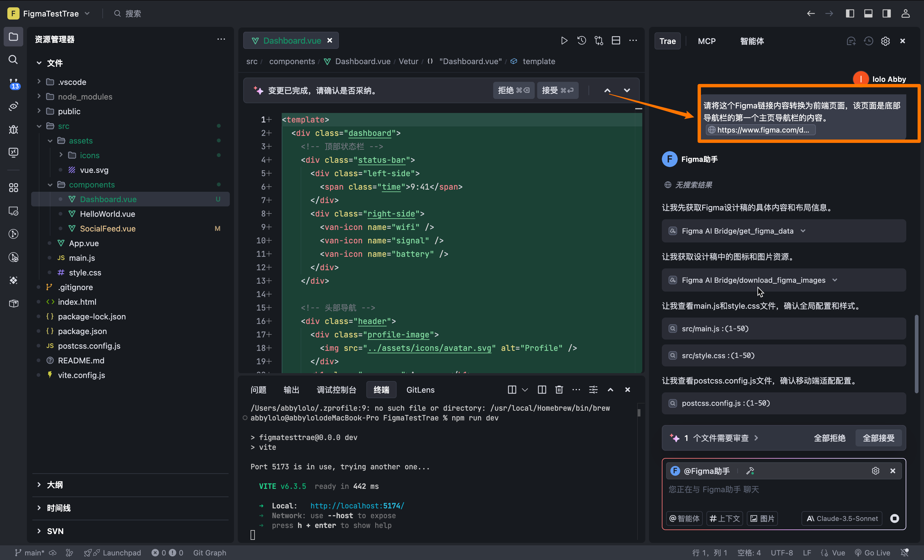Viewport: 924px width, 560px height.
Task: Click the trash icon to kill terminal
Action: pos(559,390)
